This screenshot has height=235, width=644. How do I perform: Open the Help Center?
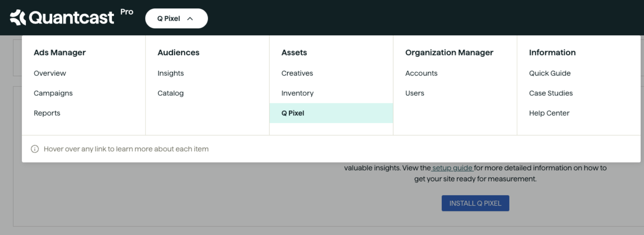click(549, 113)
